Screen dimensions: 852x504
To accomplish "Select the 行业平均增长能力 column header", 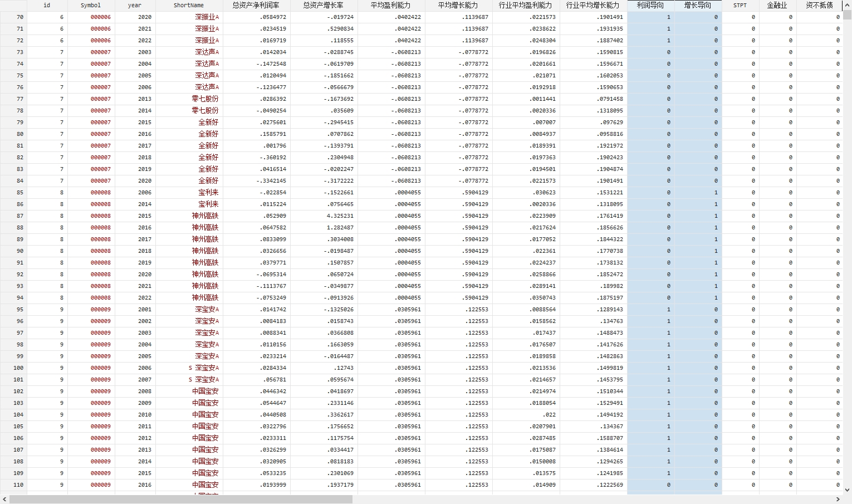I will click(x=593, y=5).
